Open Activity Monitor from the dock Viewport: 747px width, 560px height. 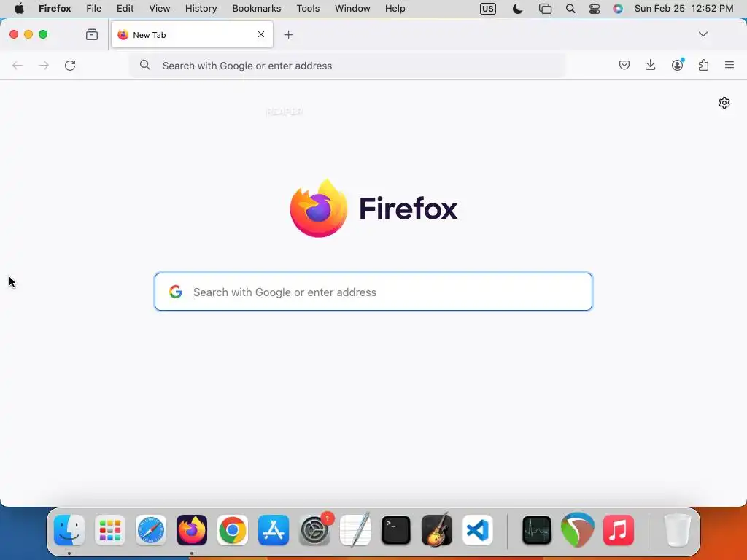click(x=537, y=530)
